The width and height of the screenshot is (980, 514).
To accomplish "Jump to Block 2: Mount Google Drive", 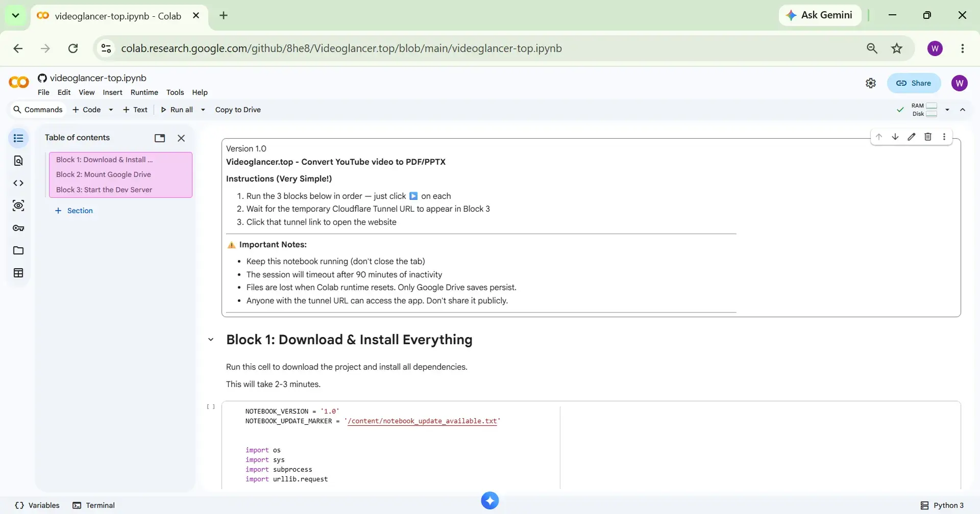I will [104, 174].
